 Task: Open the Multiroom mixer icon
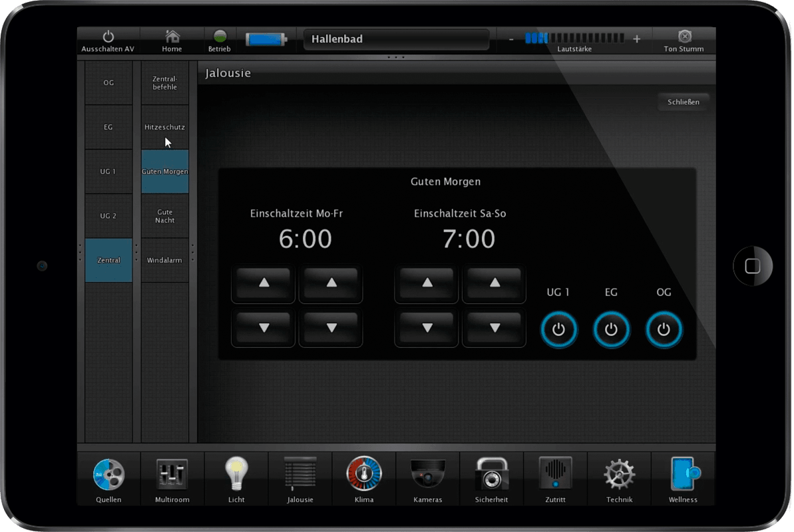point(172,475)
